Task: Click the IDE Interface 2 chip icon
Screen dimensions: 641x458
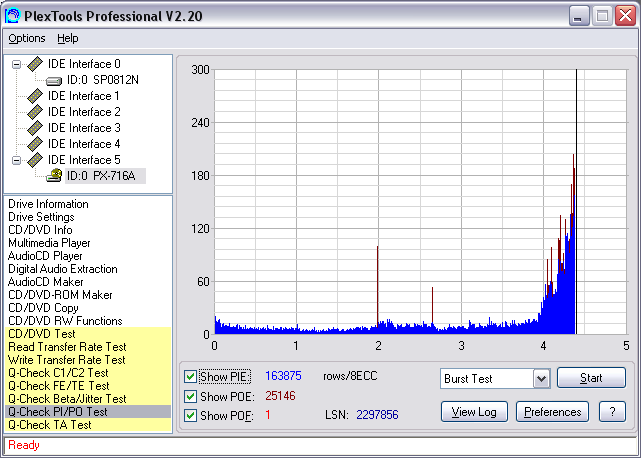Action: click(35, 112)
